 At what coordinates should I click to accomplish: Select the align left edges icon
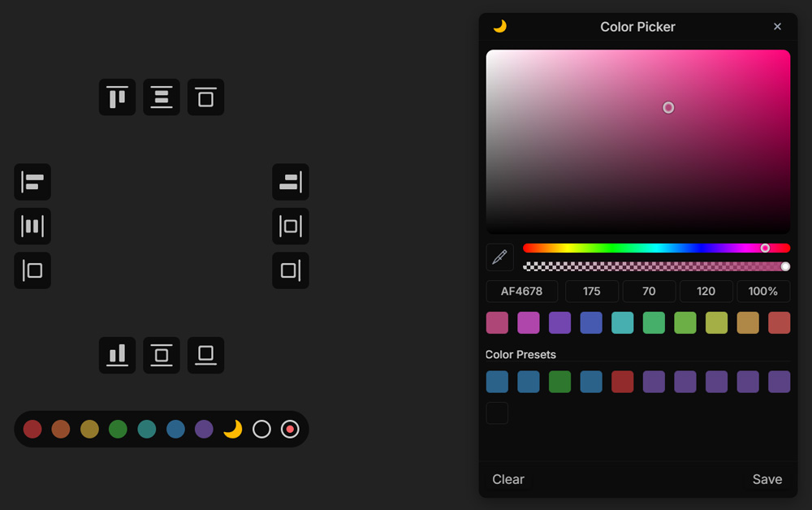tap(32, 183)
